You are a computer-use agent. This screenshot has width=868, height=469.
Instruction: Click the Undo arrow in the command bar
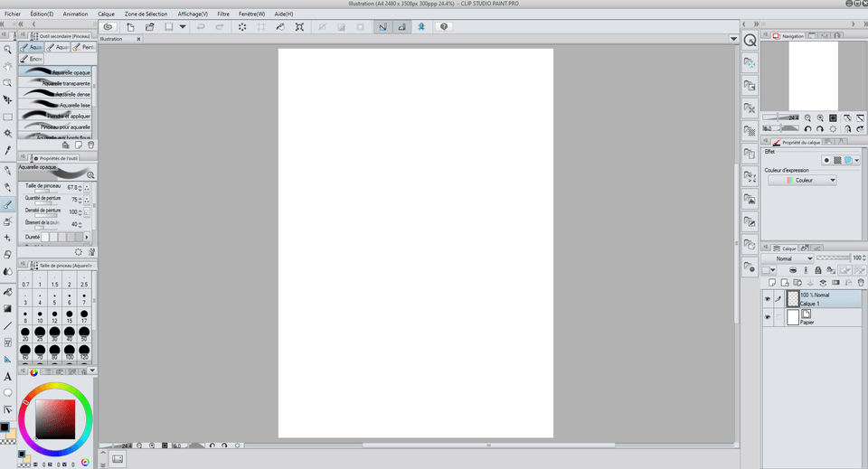click(201, 26)
